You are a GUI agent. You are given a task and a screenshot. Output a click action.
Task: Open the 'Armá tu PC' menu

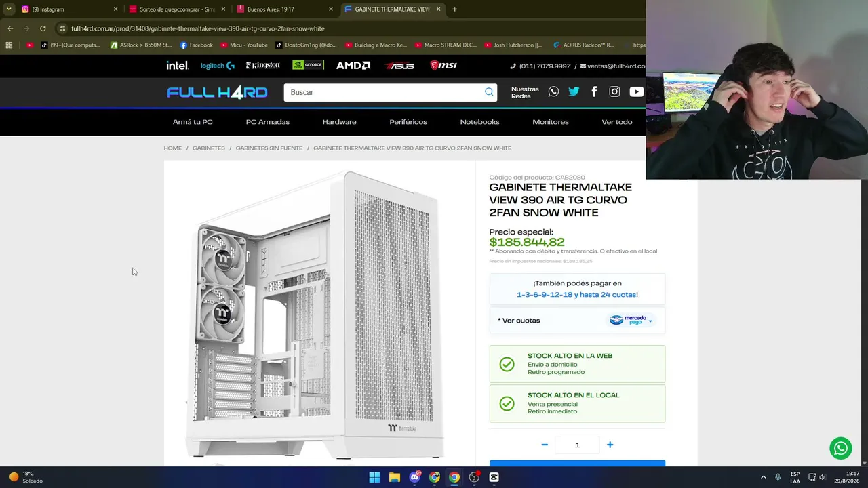pyautogui.click(x=193, y=122)
